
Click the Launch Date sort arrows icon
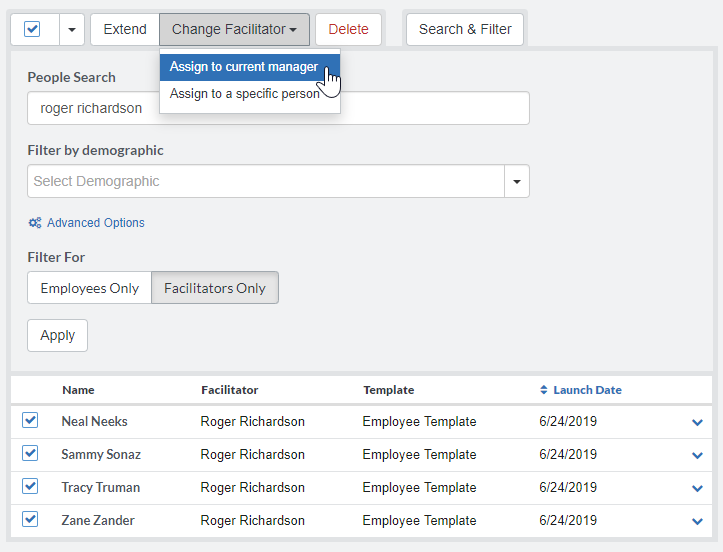pos(544,390)
